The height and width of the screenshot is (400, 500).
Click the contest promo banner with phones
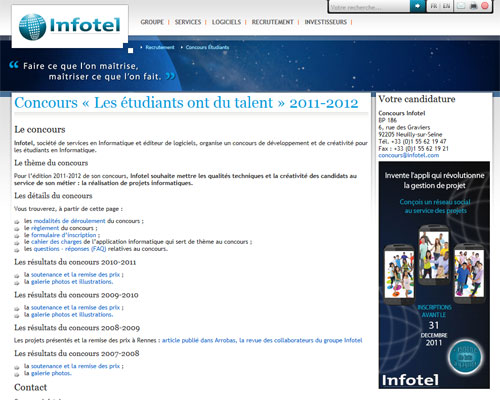pos(434,275)
